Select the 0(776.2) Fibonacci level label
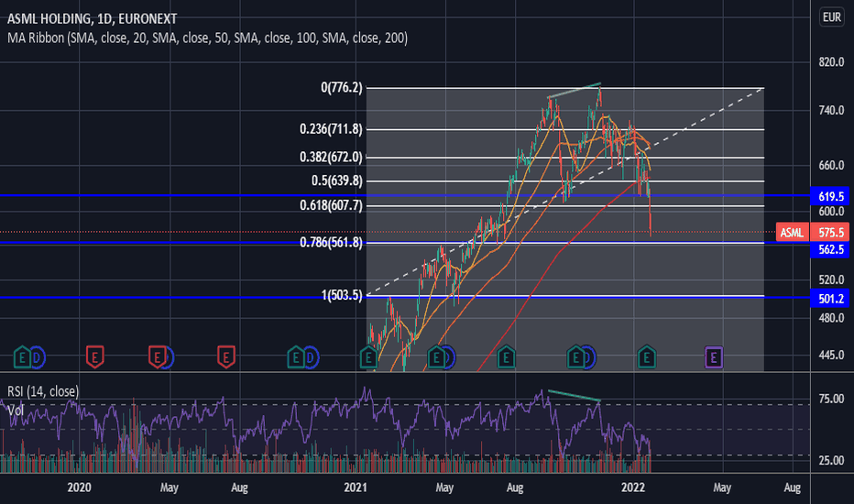 pyautogui.click(x=342, y=87)
